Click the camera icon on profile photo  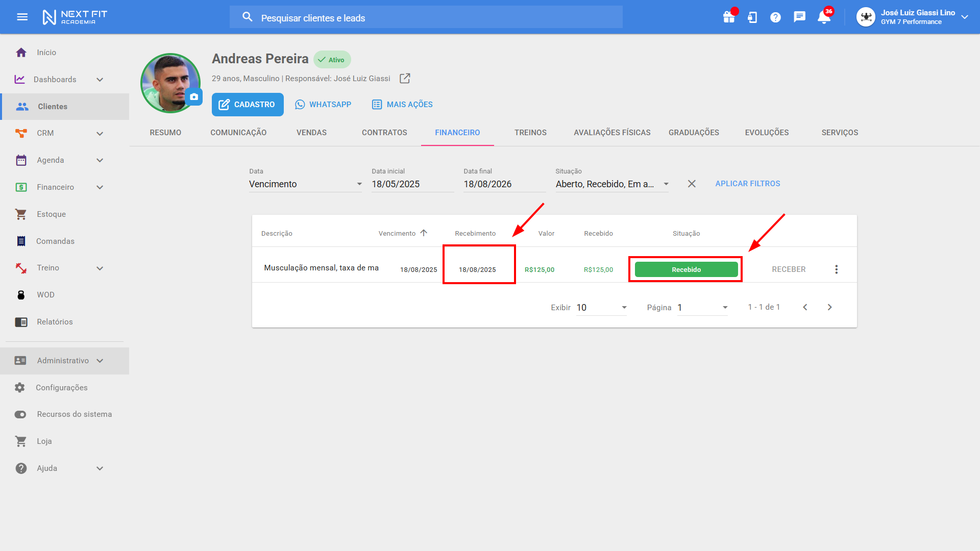194,97
